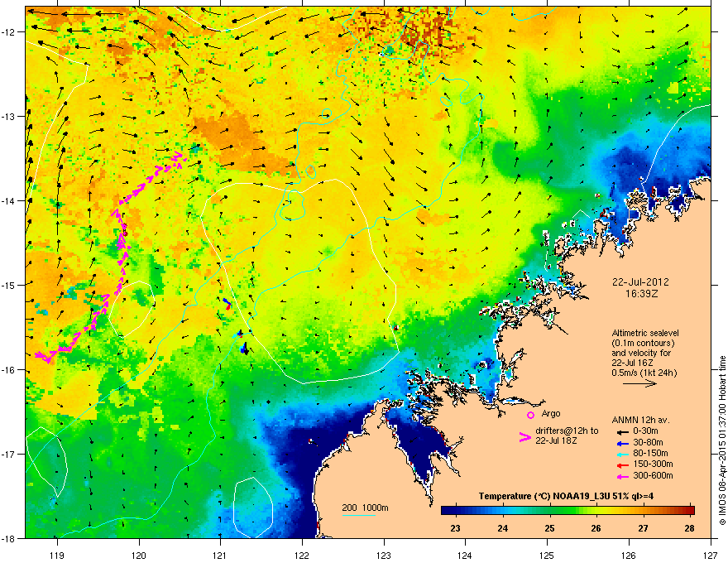Click the 0.5m/s velocity scale arrow
This screenshot has height=563, width=728.
[639, 383]
